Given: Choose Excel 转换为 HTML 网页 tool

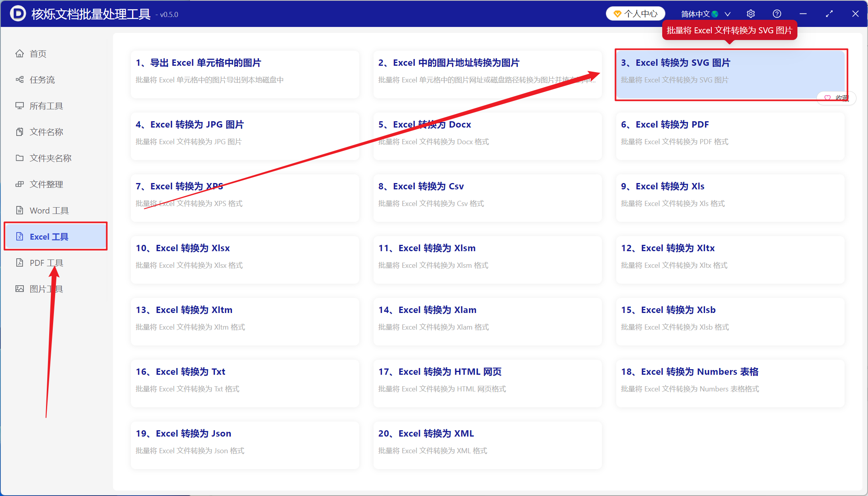Looking at the screenshot, I should [488, 383].
